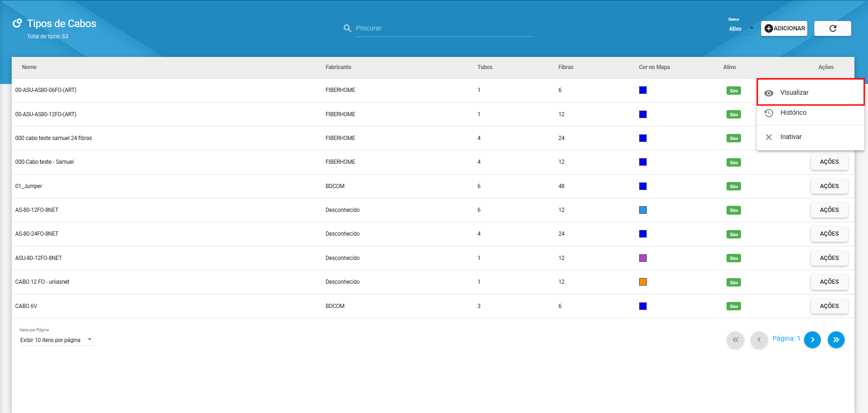
Task: Jump to the last page
Action: [x=836, y=340]
